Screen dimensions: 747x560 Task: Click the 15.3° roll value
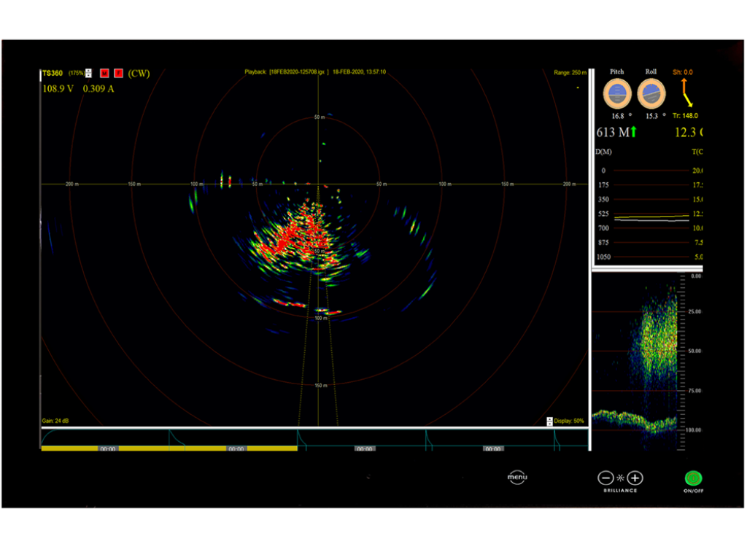click(x=655, y=116)
